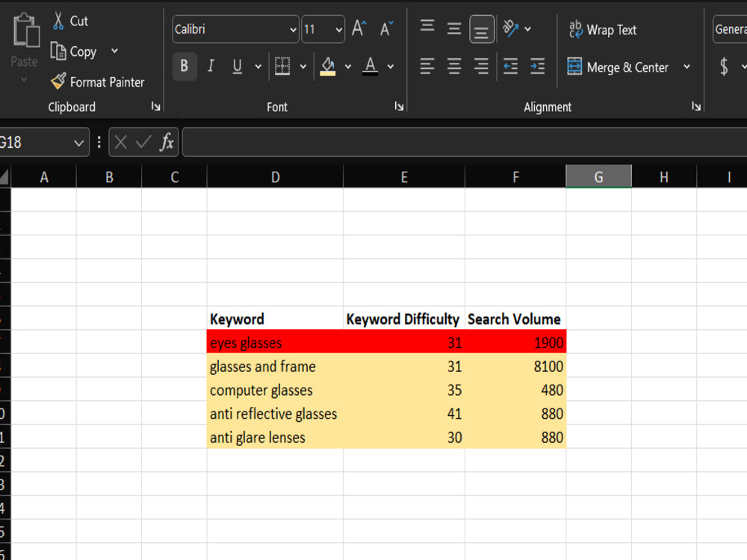Image resolution: width=747 pixels, height=560 pixels.
Task: Apply the yellow fill color bucket
Action: pyautogui.click(x=327, y=66)
